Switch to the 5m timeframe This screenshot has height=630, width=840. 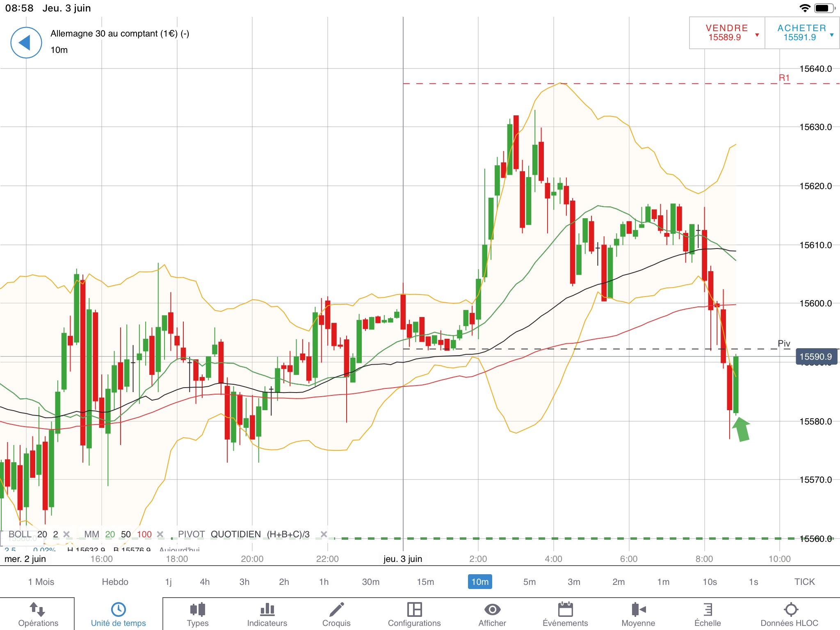pos(529,582)
